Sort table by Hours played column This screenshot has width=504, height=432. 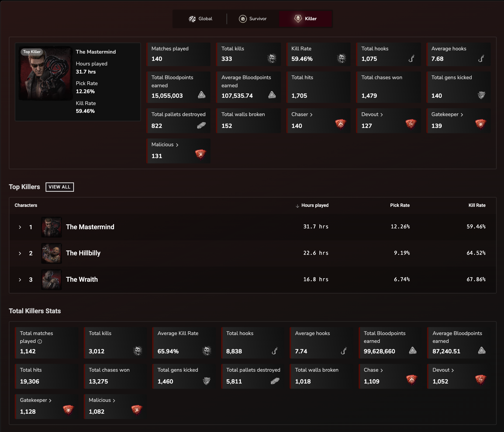[312, 205]
